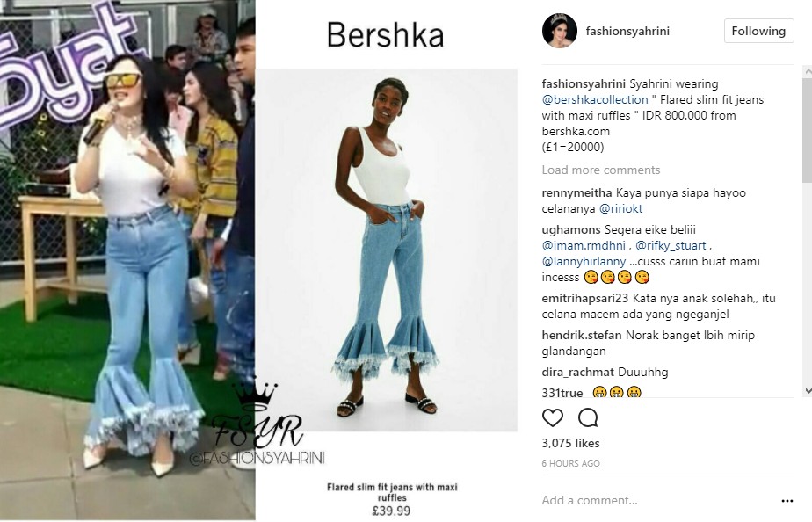812x522 pixels.
Task: Click the @imam.rmdhni mention
Action: click(584, 245)
